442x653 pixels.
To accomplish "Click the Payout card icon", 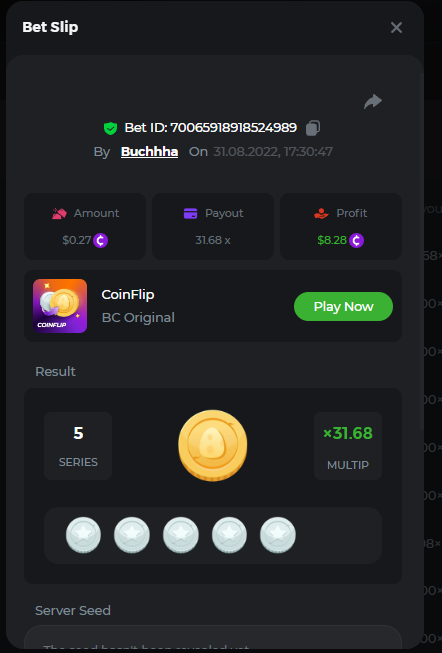I will click(x=190, y=213).
